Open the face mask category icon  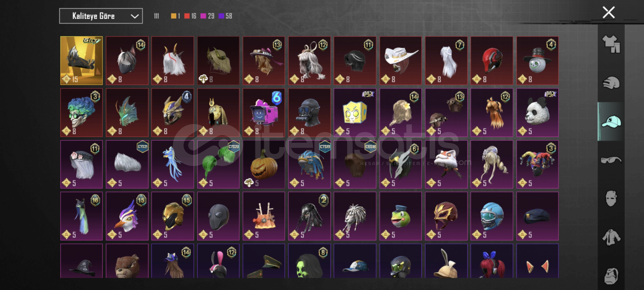click(611, 198)
